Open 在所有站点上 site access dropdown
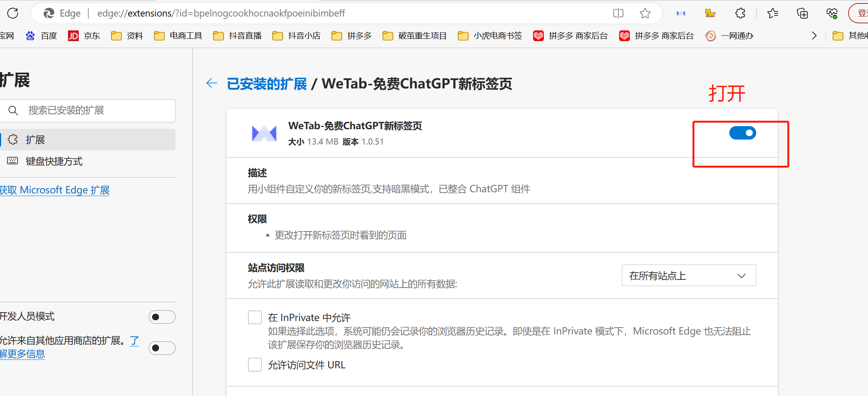 coord(689,276)
